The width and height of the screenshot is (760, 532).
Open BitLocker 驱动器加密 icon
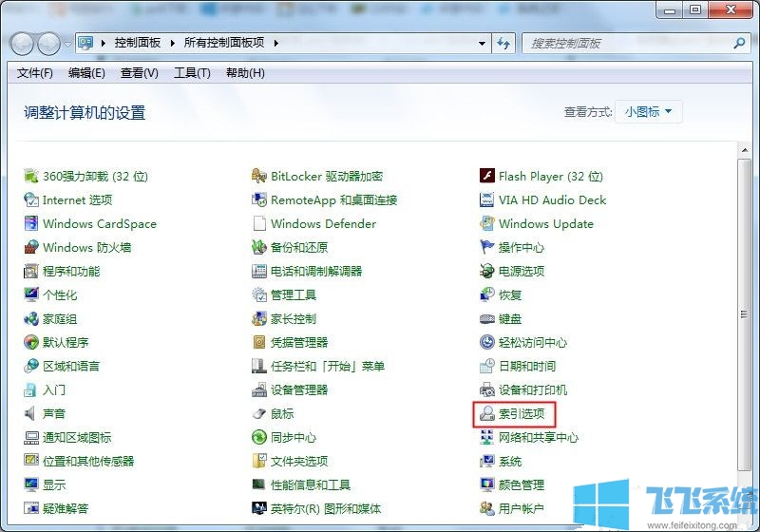coord(259,176)
